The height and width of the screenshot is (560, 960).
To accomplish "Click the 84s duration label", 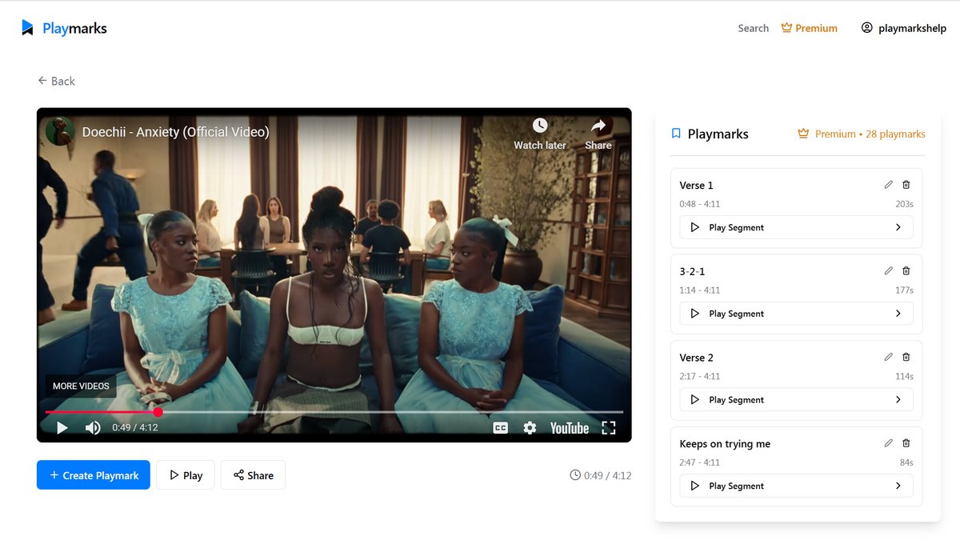I will coord(906,462).
